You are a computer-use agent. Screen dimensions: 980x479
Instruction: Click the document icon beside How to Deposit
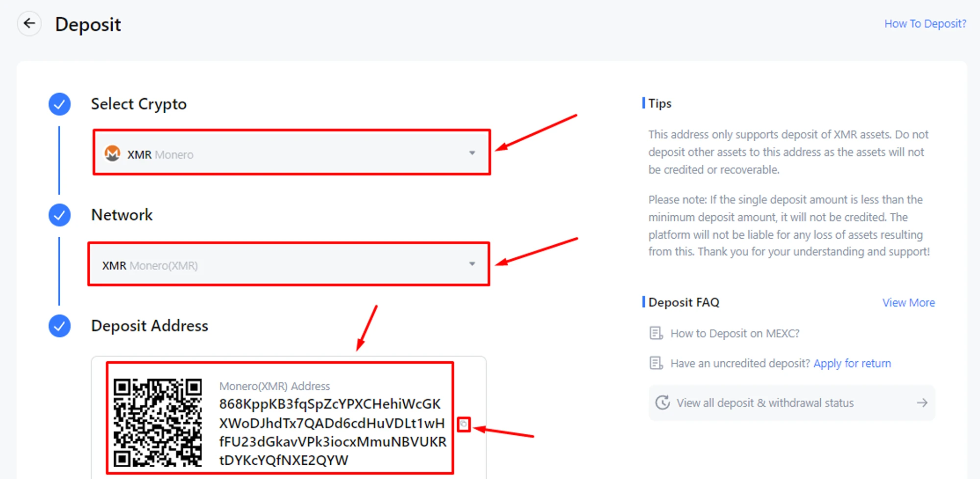[x=656, y=333]
